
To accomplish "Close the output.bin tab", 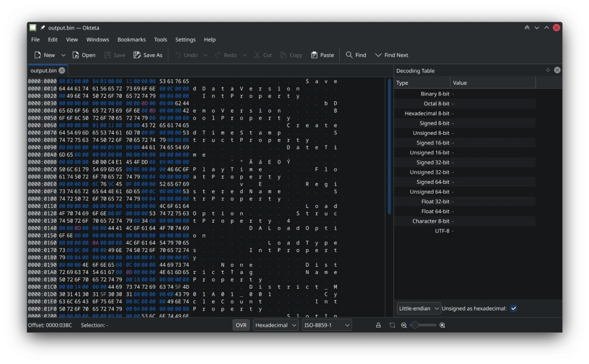I will click(x=62, y=70).
